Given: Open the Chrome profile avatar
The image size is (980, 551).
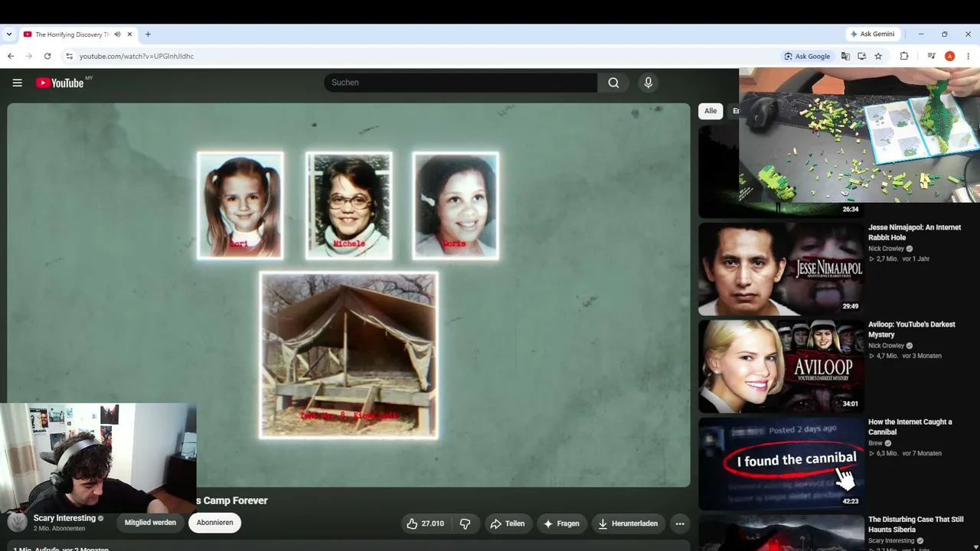Looking at the screenshot, I should click(949, 56).
